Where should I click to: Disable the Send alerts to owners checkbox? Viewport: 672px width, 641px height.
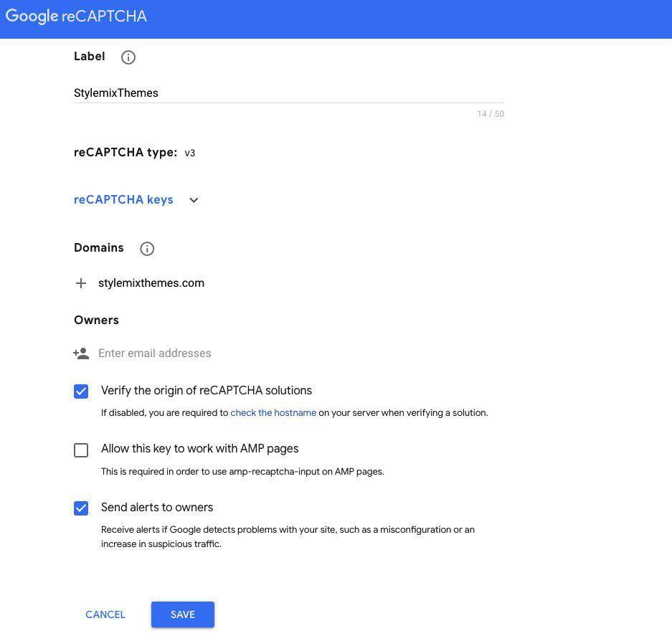(81, 508)
